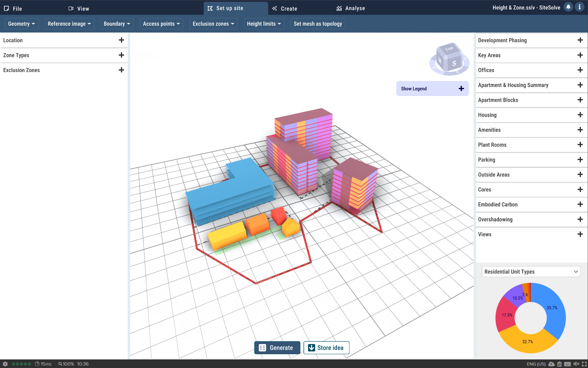Click the notification bell icon
This screenshot has height=368, width=588.
568,7
